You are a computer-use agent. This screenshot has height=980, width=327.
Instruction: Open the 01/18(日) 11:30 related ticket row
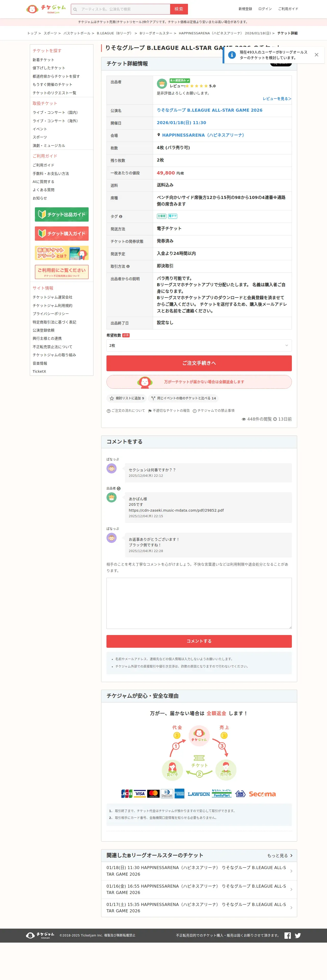[x=199, y=871]
